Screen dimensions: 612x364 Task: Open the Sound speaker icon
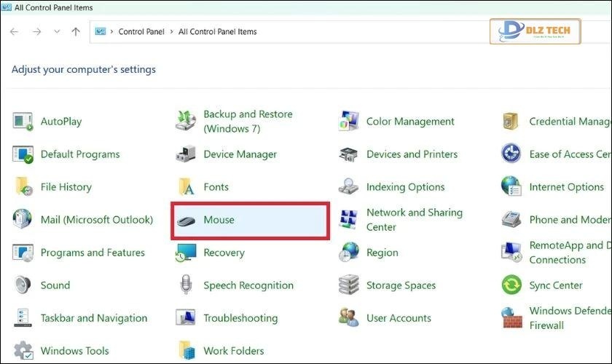pyautogui.click(x=23, y=285)
